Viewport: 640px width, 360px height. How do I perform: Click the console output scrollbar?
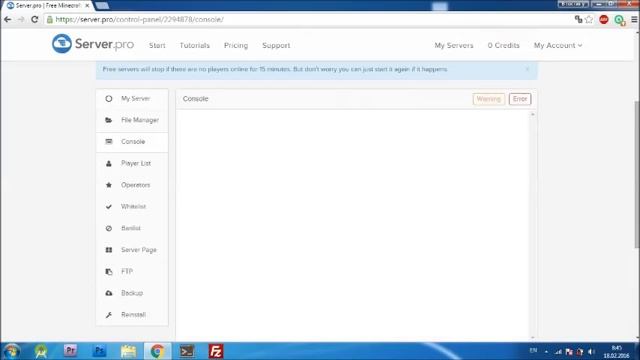(532, 226)
